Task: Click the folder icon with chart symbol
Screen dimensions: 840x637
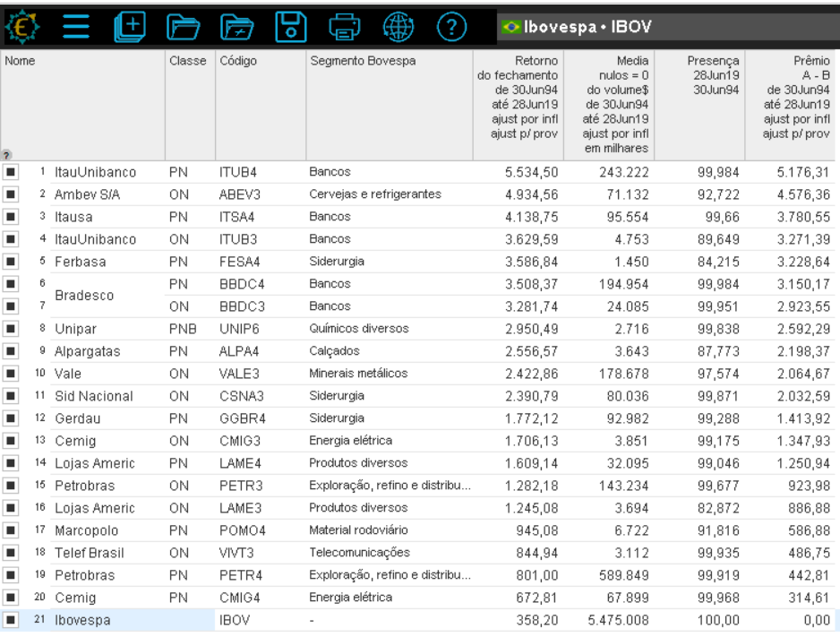Action: 235,25
